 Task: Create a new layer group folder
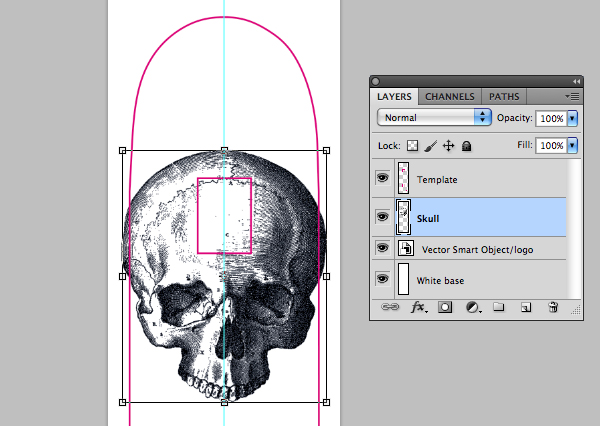498,307
